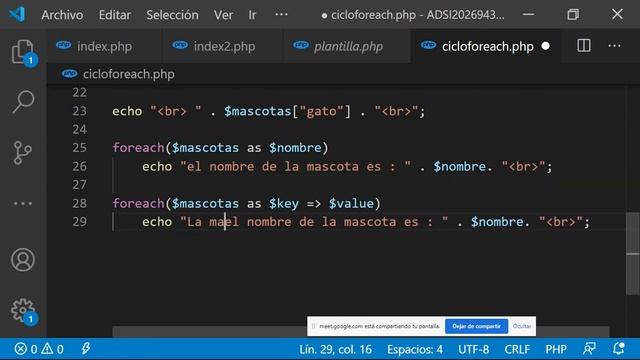Open the Accounts menu
This screenshot has height=360, width=640.
point(23,260)
